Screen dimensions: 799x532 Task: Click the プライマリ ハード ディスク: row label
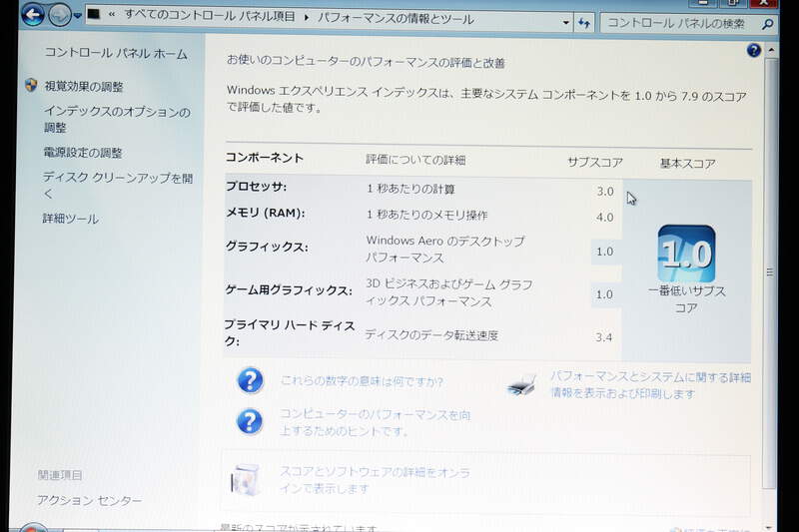point(289,332)
